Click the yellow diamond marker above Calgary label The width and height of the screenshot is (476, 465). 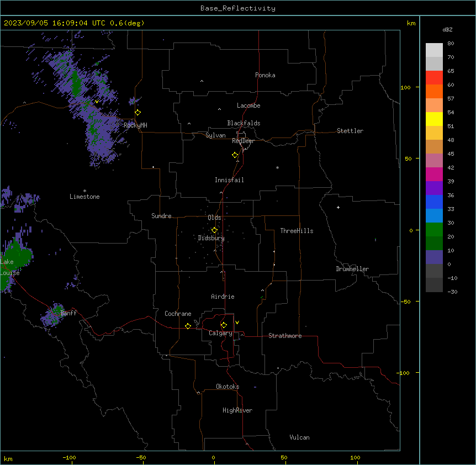224,325
